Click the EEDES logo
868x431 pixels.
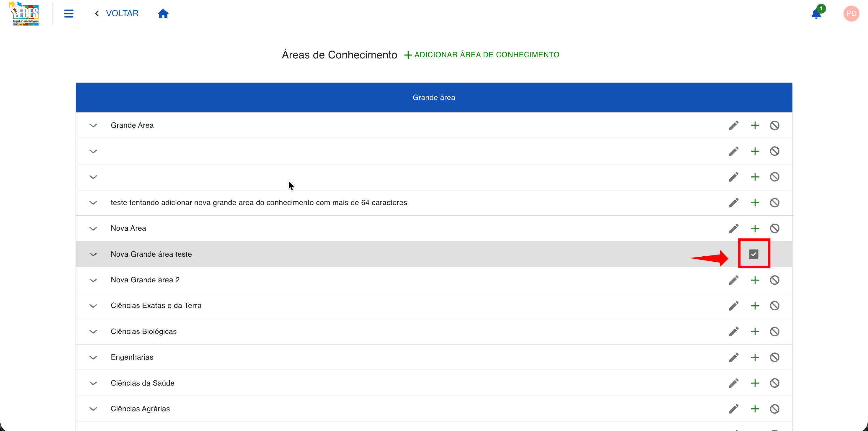coord(24,14)
